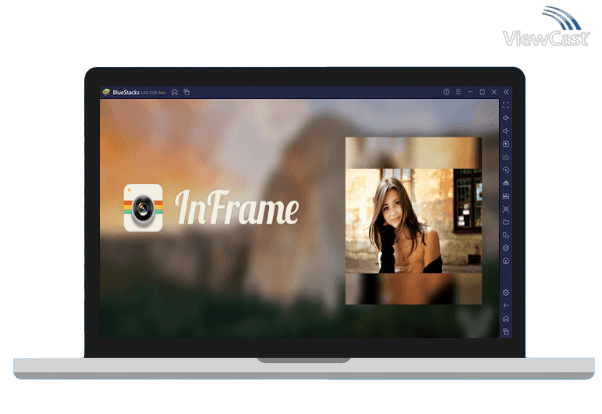Screen dimensions: 602x414
Task: Go back with the sidebar arrow
Action: pyautogui.click(x=506, y=306)
